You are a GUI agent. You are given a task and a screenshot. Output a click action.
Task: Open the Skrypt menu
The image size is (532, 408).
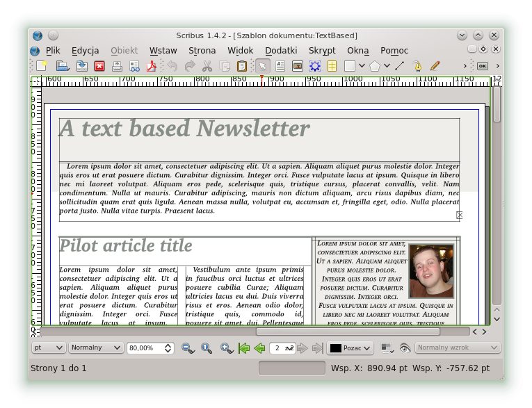click(x=322, y=50)
